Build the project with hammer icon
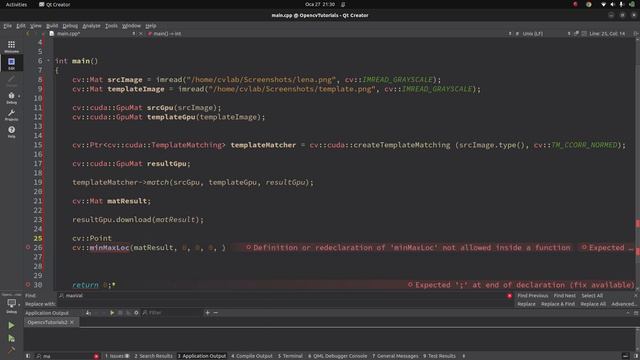 pos(11,350)
